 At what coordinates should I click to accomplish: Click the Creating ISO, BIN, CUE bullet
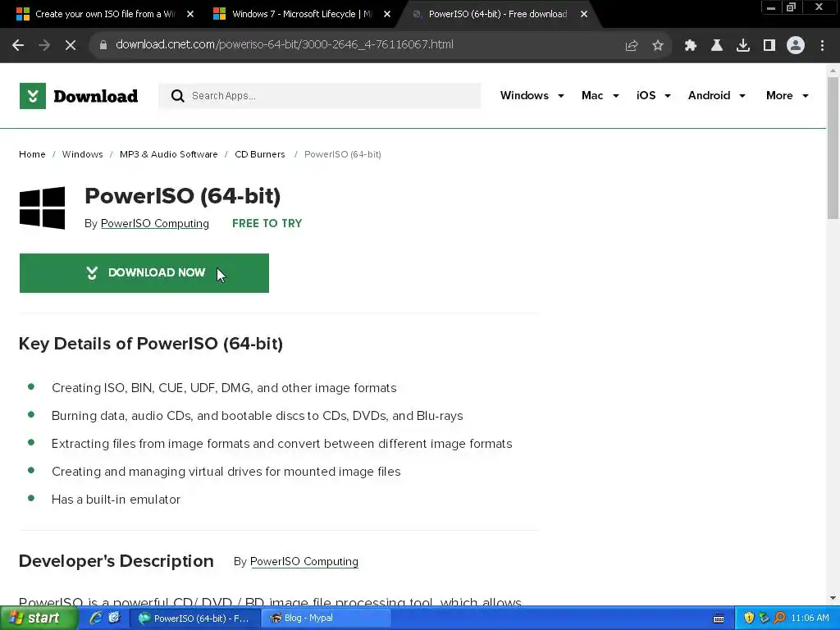(225, 388)
